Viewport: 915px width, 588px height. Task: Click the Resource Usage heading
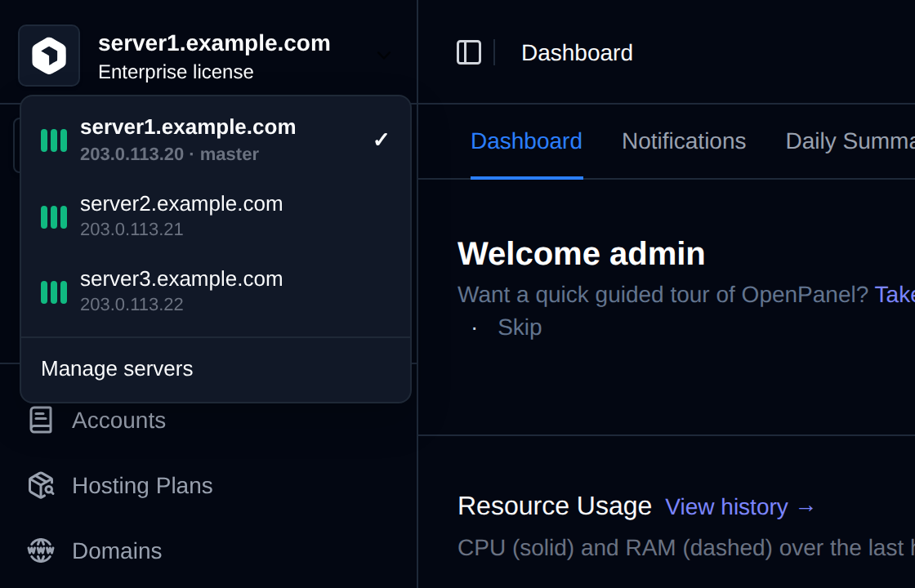555,506
